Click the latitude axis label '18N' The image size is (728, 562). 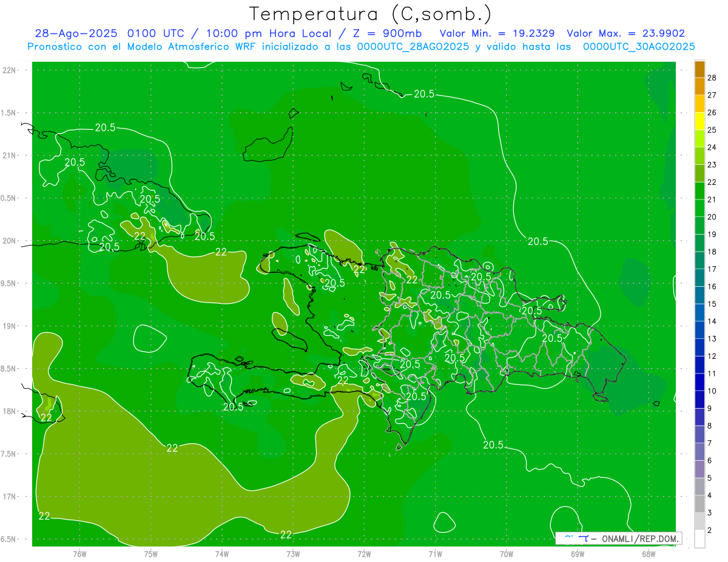click(x=8, y=411)
